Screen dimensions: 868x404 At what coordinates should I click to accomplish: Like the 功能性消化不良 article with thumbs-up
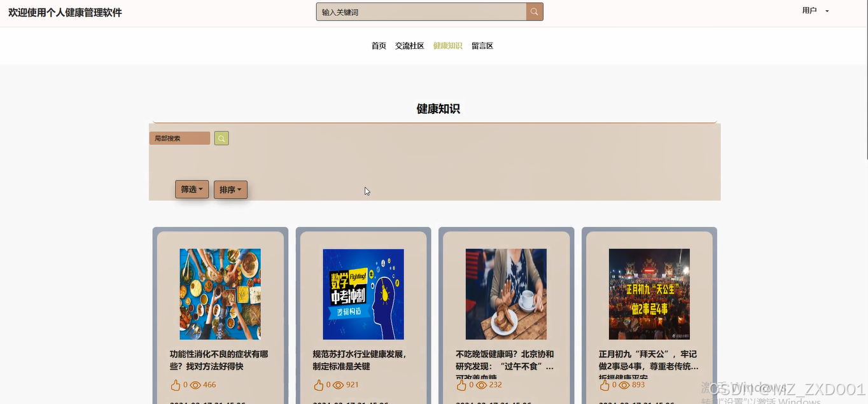pos(176,385)
